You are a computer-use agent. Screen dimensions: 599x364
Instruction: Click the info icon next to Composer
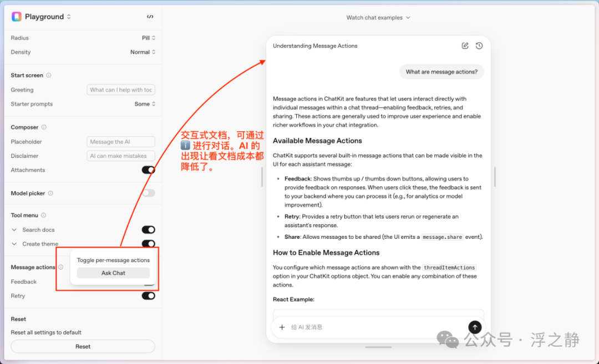point(44,127)
